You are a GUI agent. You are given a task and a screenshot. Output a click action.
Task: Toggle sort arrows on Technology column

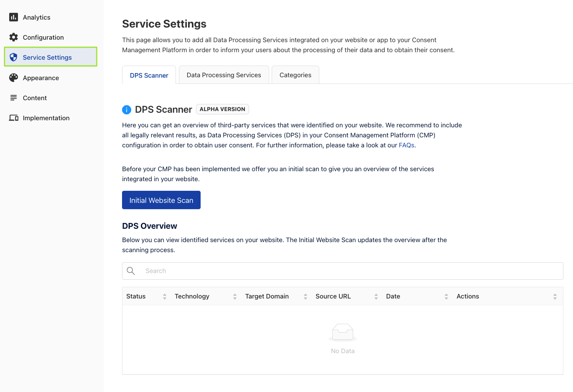point(235,296)
